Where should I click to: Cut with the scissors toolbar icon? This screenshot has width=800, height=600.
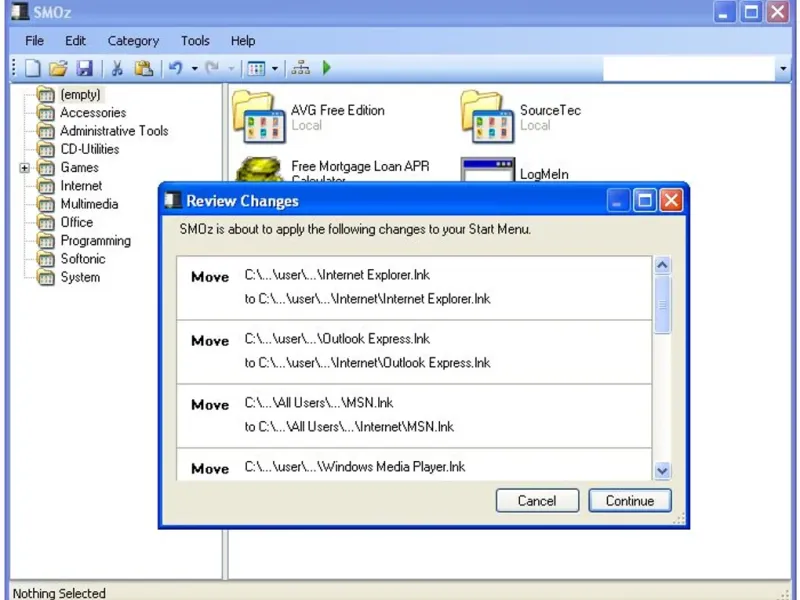(x=117, y=68)
